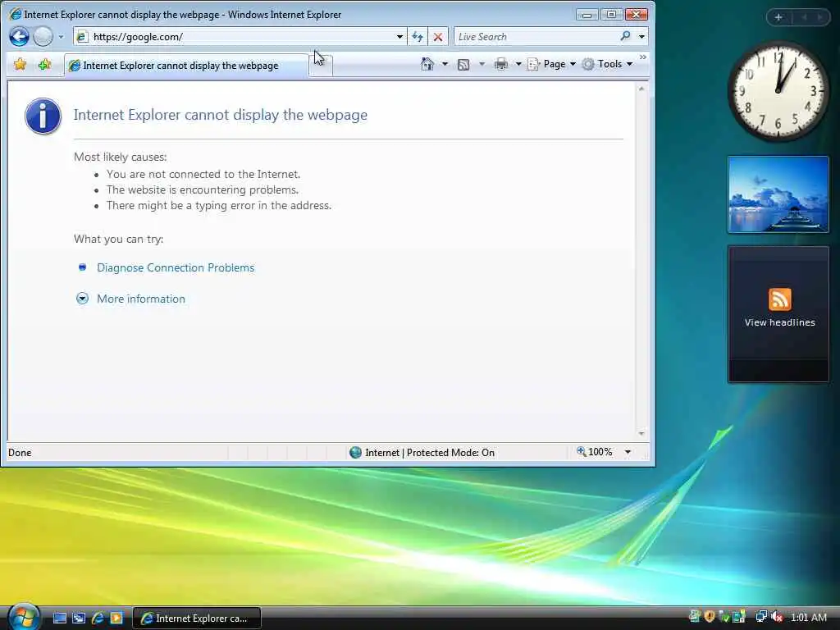
Task: Click the muted volume tray icon
Action: point(777,617)
